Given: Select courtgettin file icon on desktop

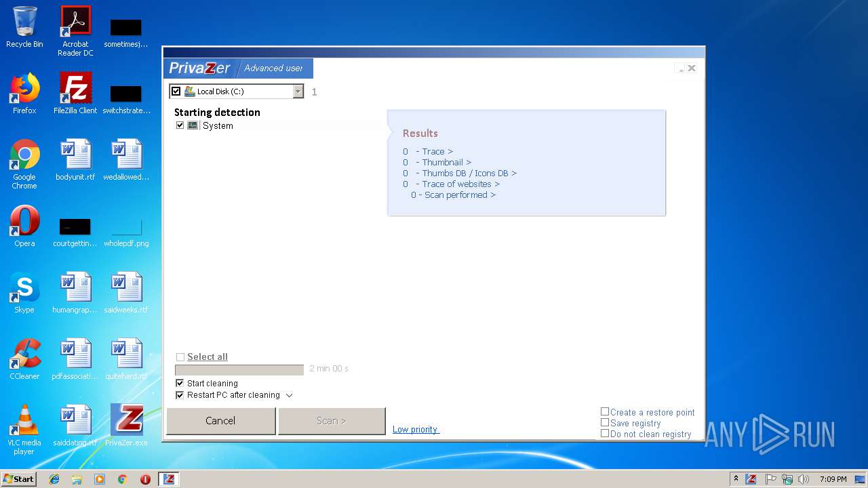Looking at the screenshot, I should 75,232.
